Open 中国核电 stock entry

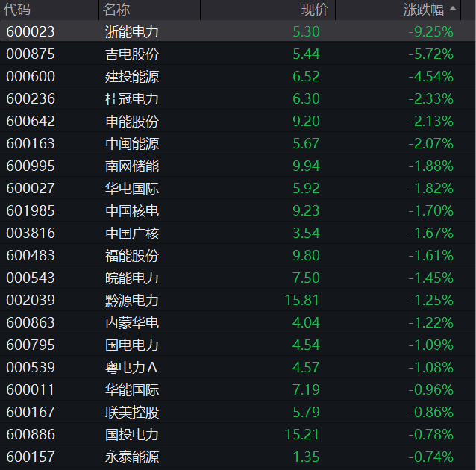coord(132,210)
